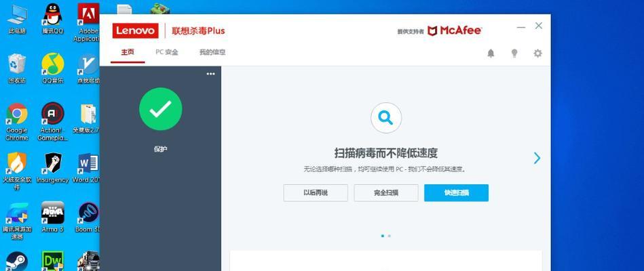The image size is (644, 271).
Task: Click the McAfee logo
Action: 455,30
